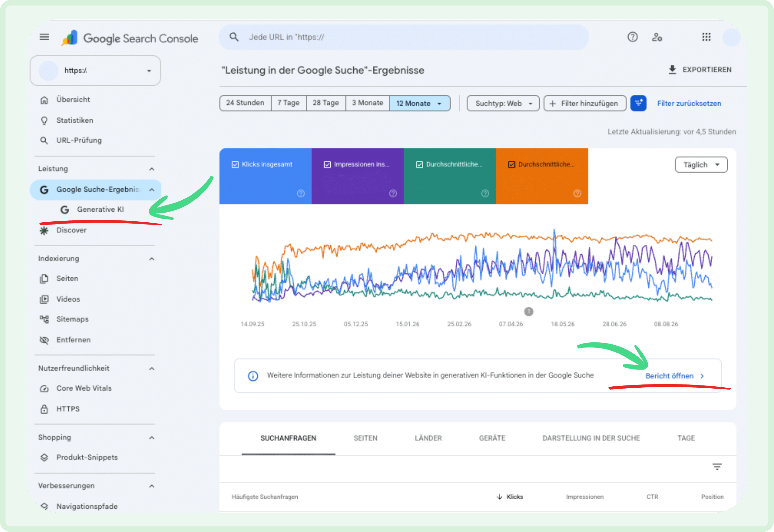Click the URL search input field

404,37
